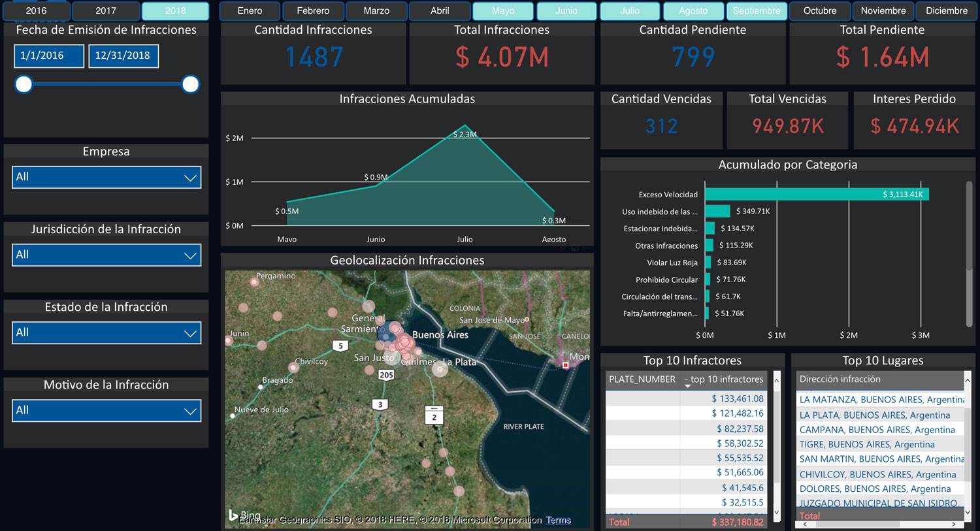
Task: Open the Empresa dropdown
Action: (x=106, y=177)
